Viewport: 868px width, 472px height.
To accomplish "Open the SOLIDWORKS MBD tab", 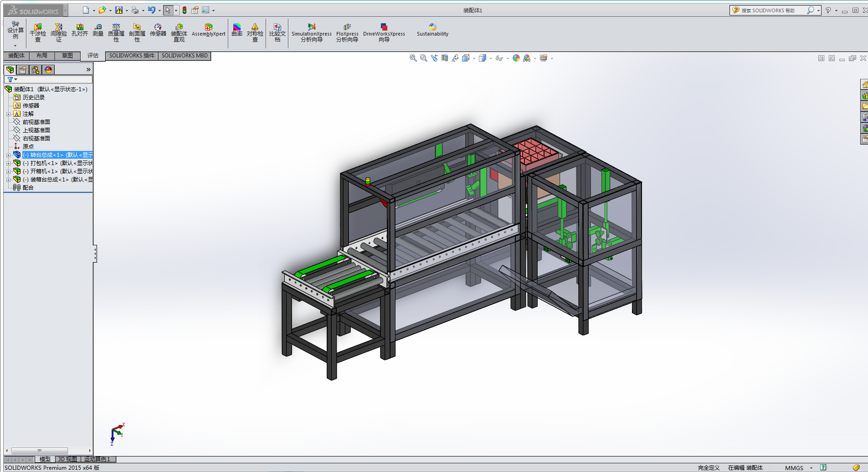I will 185,56.
